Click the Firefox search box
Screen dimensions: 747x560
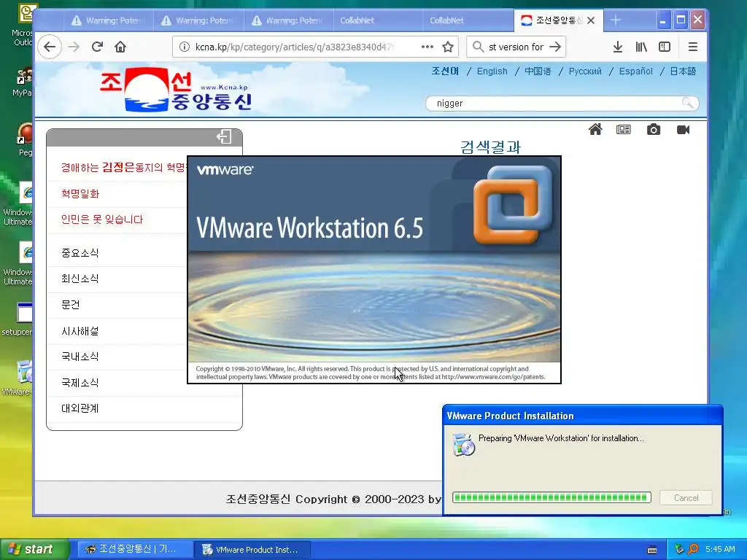coord(516,47)
